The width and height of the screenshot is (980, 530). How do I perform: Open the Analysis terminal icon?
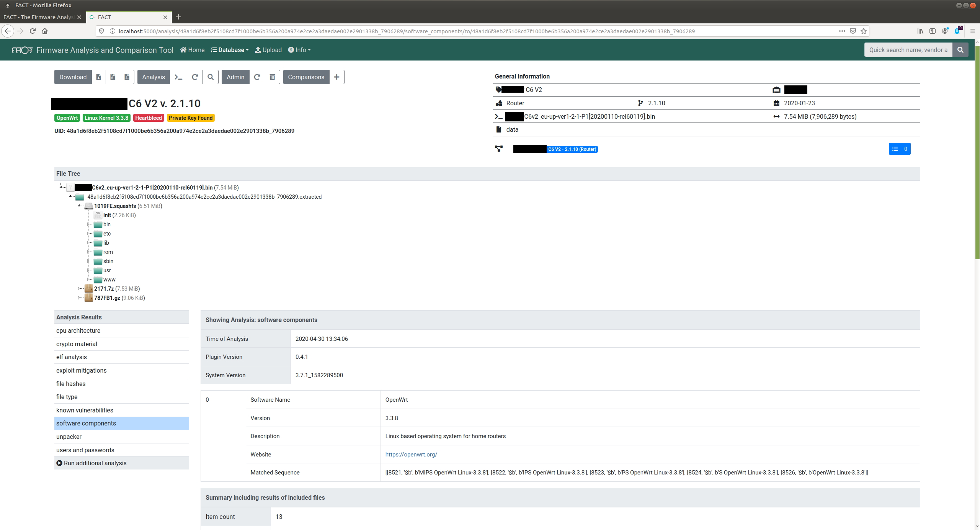click(178, 77)
